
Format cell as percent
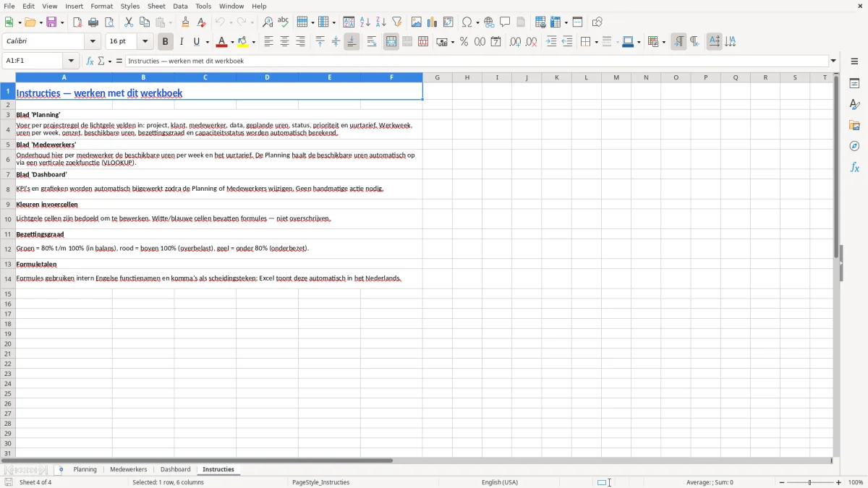pos(464,42)
